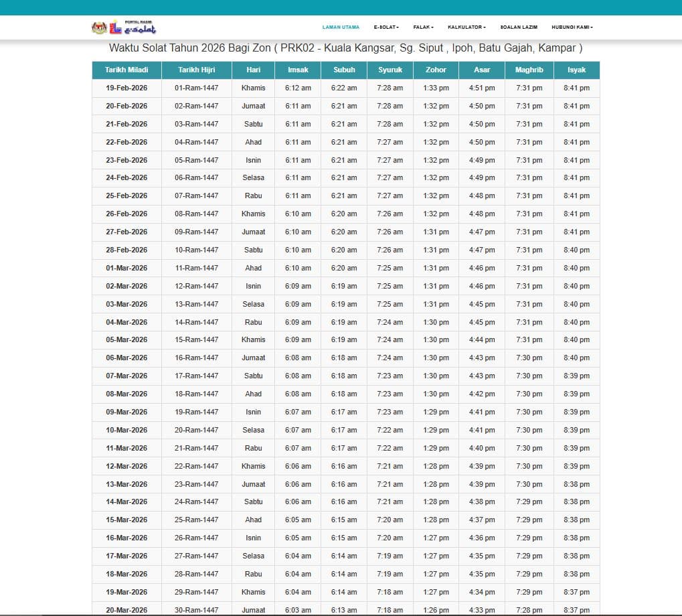
Task: Click the Malaysian coat of arms icon
Action: (99, 28)
